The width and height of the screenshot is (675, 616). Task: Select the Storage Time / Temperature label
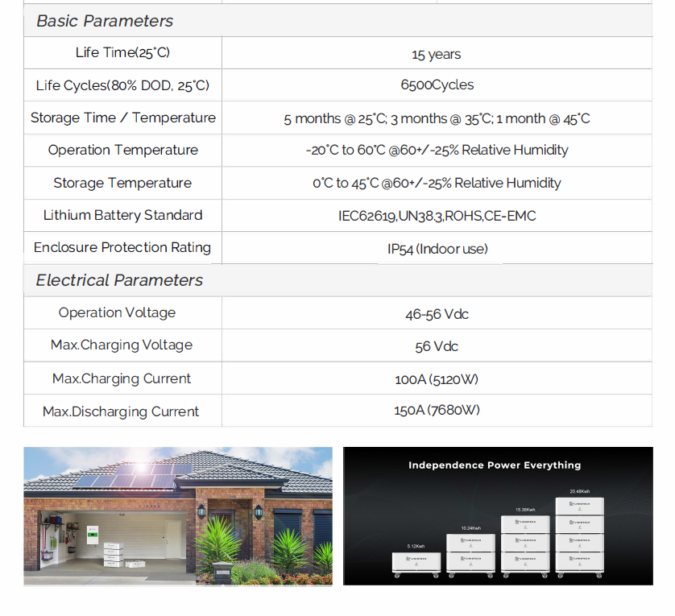click(123, 118)
